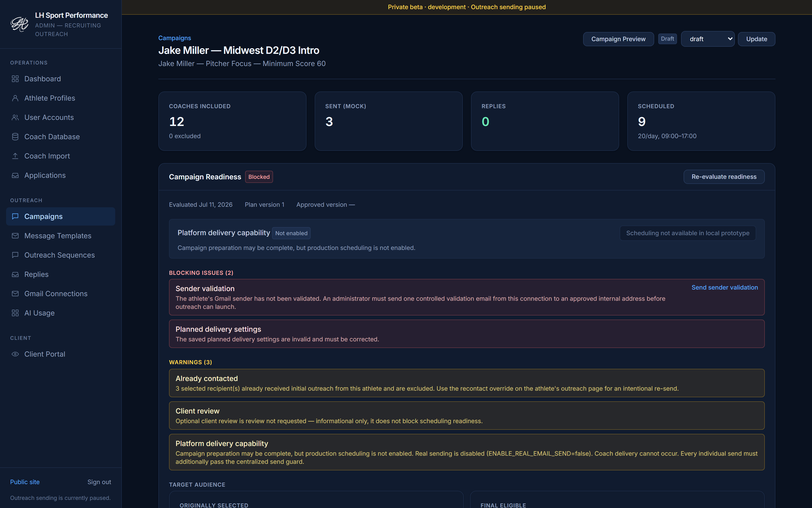Click the Replies count 0
Viewport: 812px width, 508px height.
click(485, 121)
